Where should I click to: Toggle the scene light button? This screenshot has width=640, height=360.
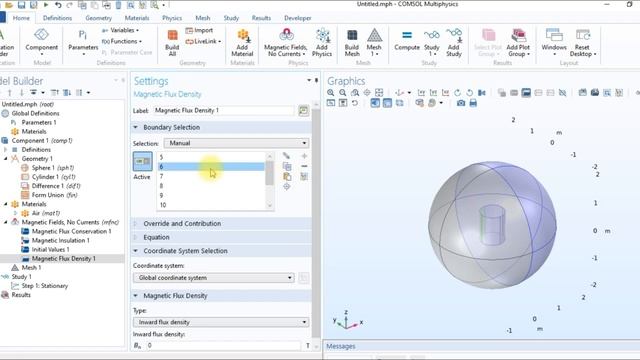[x=375, y=103]
